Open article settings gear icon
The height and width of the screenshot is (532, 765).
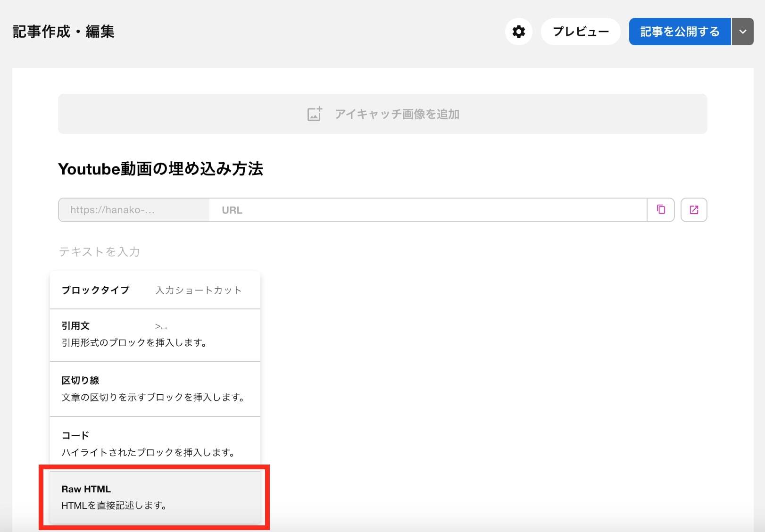518,32
